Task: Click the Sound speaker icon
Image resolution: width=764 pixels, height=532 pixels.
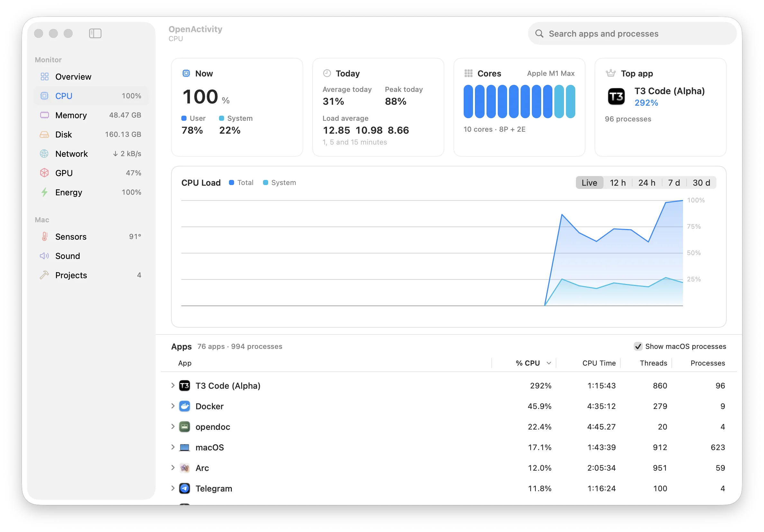Action: tap(44, 256)
